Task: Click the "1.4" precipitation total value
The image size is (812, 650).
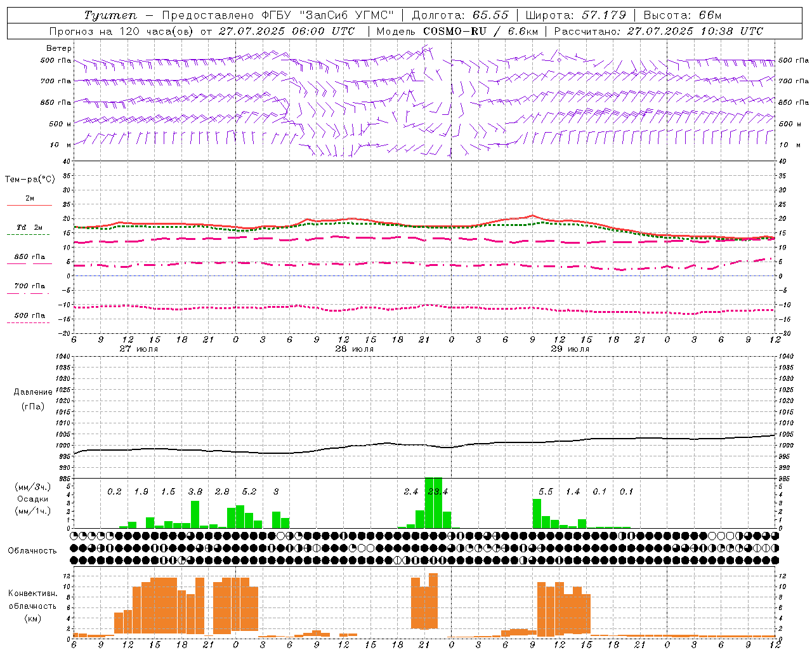Action: [573, 492]
